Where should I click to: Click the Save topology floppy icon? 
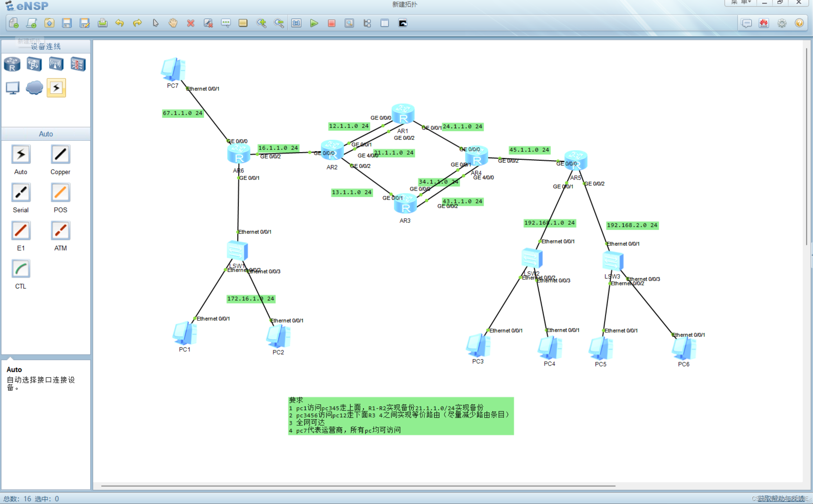click(x=67, y=23)
